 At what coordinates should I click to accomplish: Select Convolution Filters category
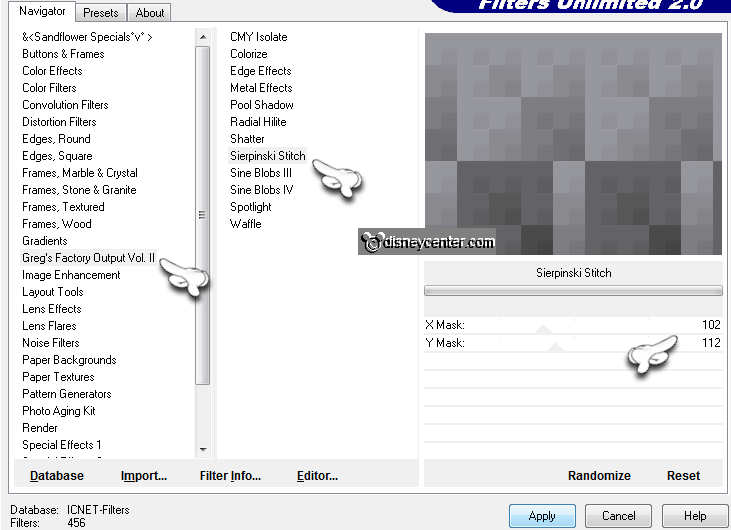65,105
